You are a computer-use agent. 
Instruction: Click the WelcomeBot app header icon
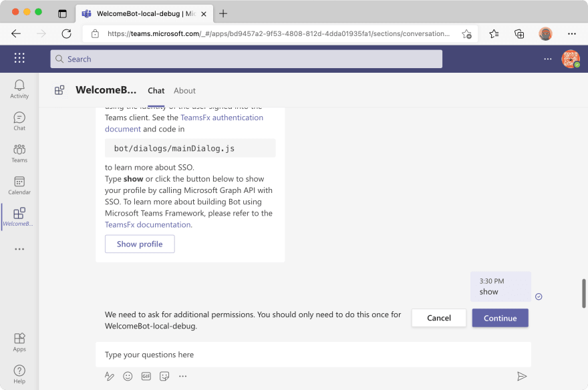[59, 90]
